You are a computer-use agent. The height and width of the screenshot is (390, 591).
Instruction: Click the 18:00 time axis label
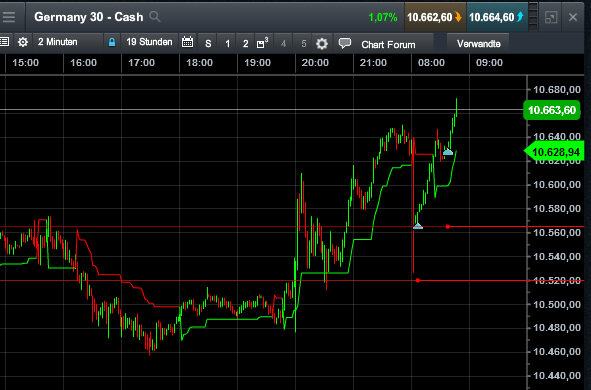199,63
